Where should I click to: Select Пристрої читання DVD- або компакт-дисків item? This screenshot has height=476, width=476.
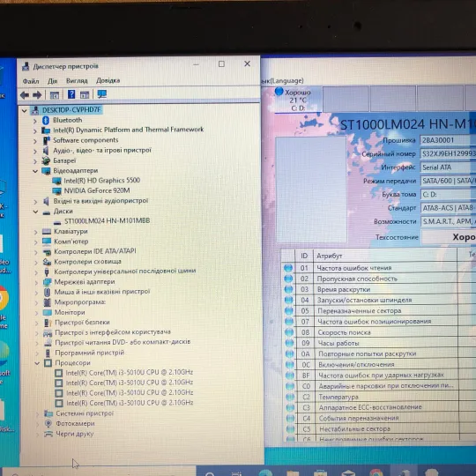[123, 342]
